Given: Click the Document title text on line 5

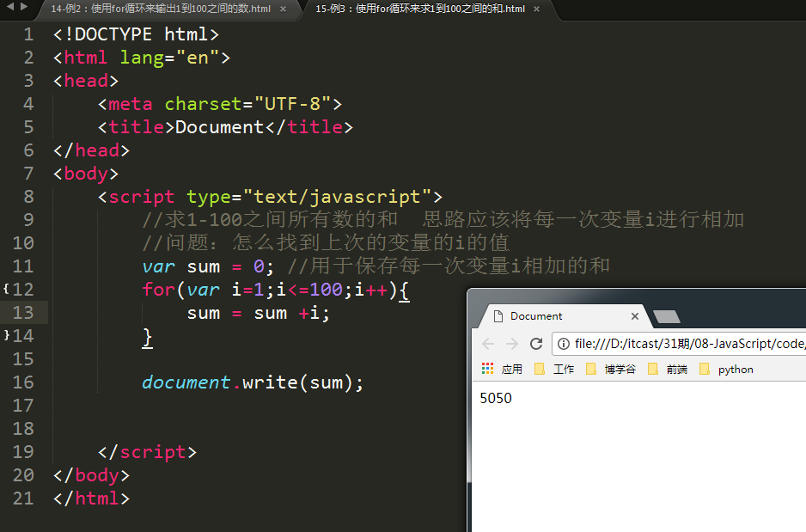Looking at the screenshot, I should tap(219, 127).
